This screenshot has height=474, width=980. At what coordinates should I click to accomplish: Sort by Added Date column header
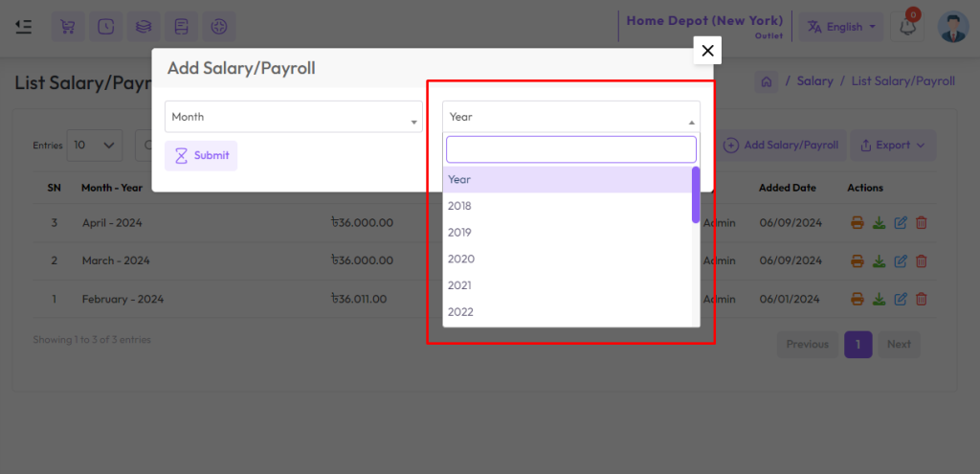tap(788, 188)
